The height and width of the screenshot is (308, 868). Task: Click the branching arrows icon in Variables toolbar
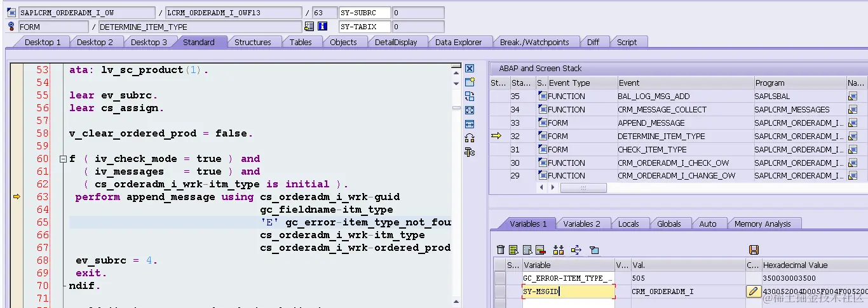[578, 250]
